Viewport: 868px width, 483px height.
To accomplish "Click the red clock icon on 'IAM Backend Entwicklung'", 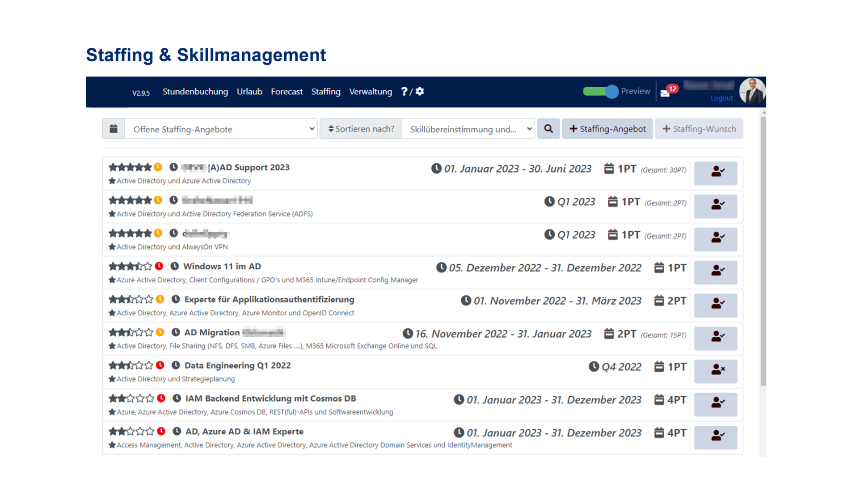I will (x=160, y=398).
